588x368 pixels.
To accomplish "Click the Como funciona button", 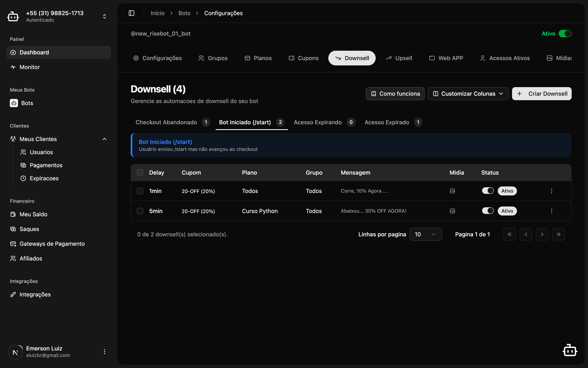I will [x=395, y=94].
